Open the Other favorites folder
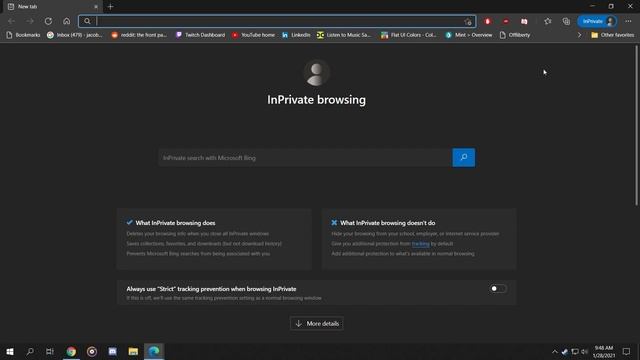The image size is (640, 360). 612,35
